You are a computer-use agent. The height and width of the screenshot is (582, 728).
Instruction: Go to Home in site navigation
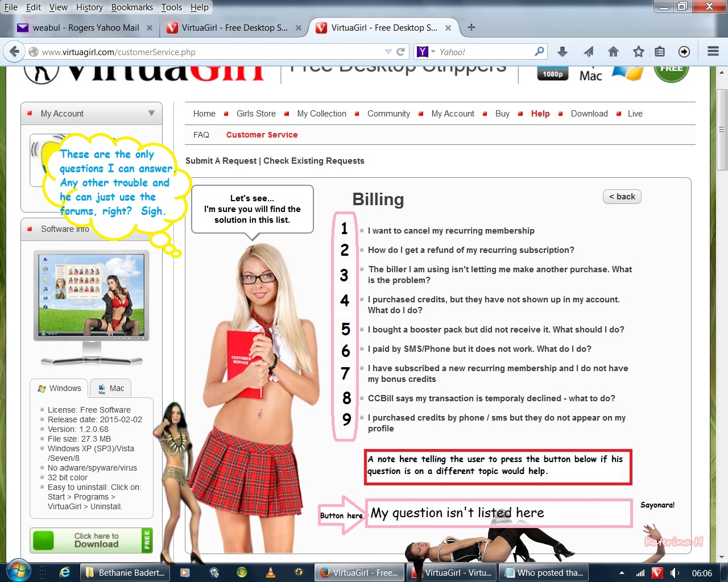[x=204, y=114]
